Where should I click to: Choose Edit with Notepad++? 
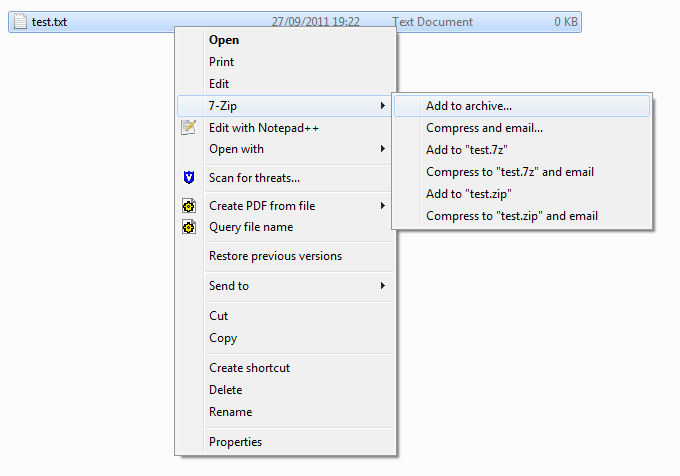tap(284, 128)
